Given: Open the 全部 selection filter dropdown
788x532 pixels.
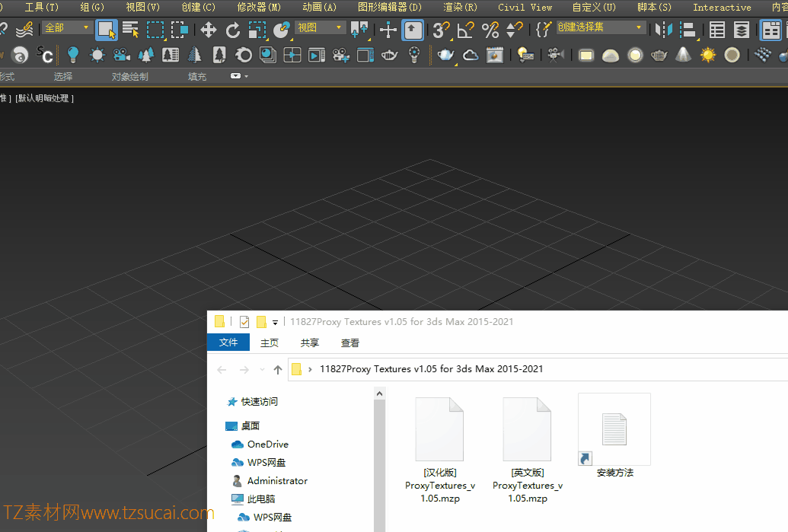Looking at the screenshot, I should click(x=67, y=27).
